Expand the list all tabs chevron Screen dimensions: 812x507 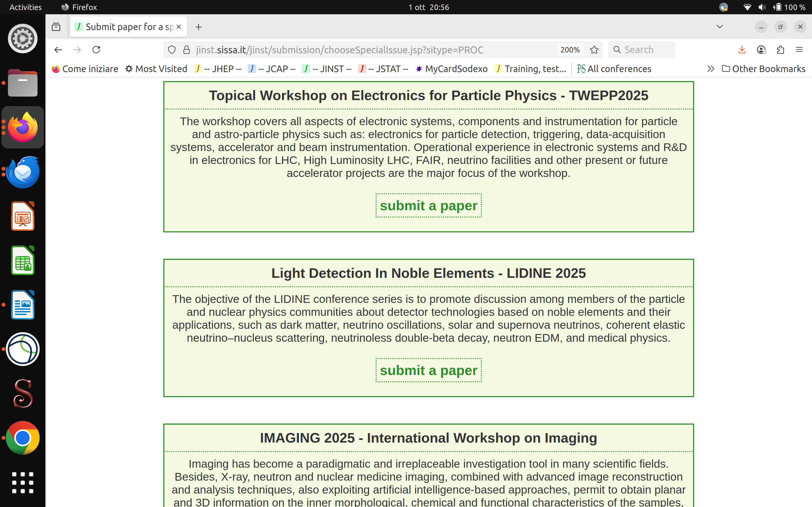719,27
